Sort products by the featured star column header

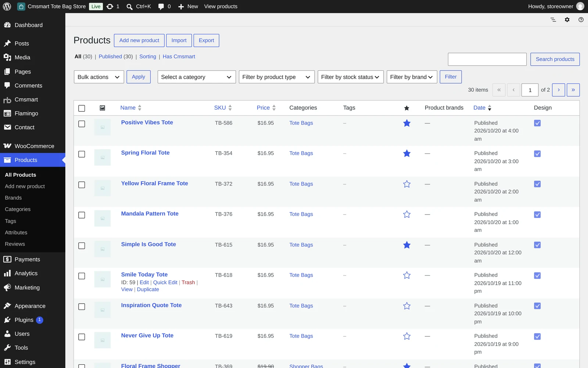coord(406,108)
